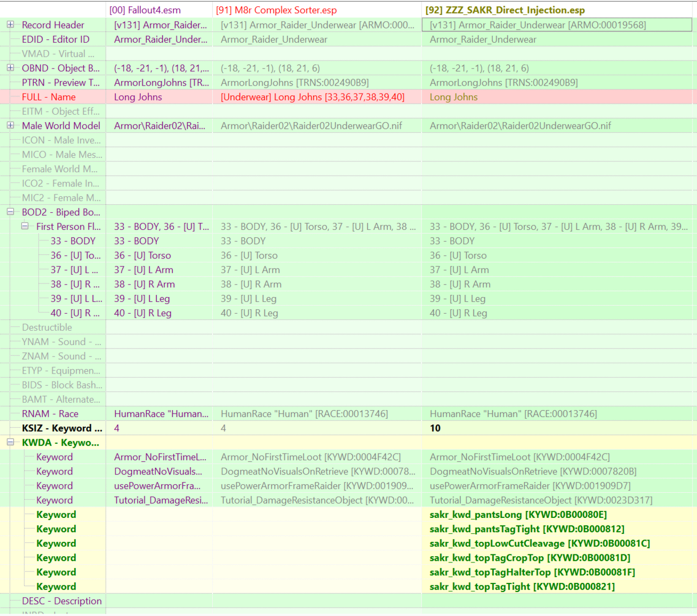Click '[Underwear] Long Johns [33,36,37,38,39,40]' cell
697x616 pixels.
[313, 97]
